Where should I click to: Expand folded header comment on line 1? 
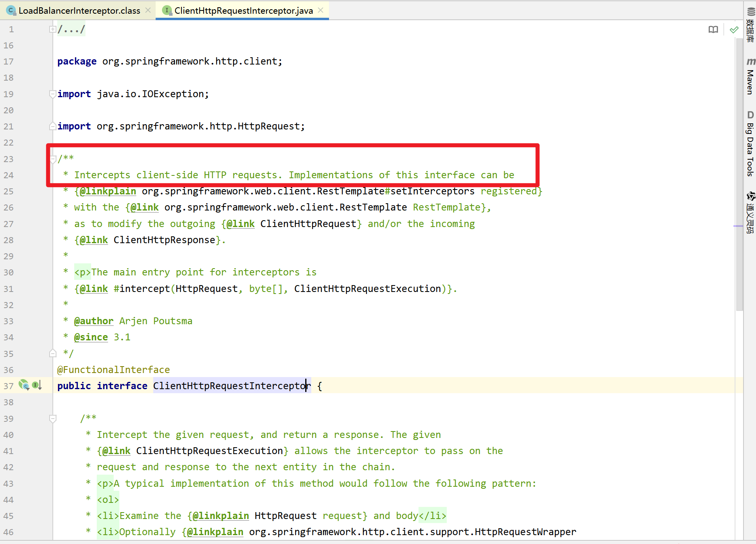tap(52, 29)
